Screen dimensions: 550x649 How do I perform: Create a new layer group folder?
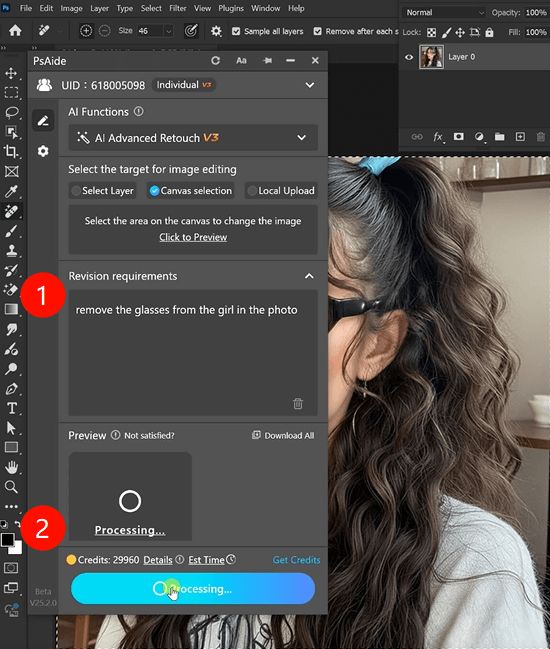click(x=500, y=137)
